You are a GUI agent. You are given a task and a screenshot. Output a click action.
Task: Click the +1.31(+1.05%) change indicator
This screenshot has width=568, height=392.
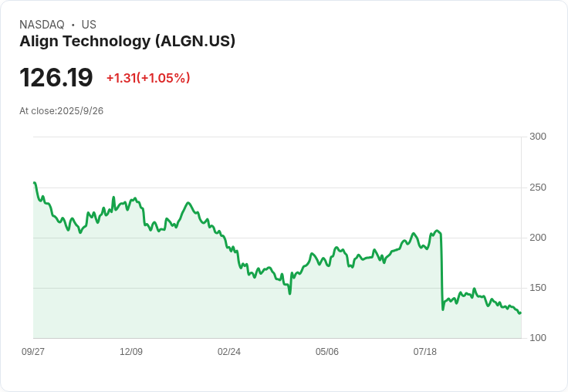click(x=148, y=78)
